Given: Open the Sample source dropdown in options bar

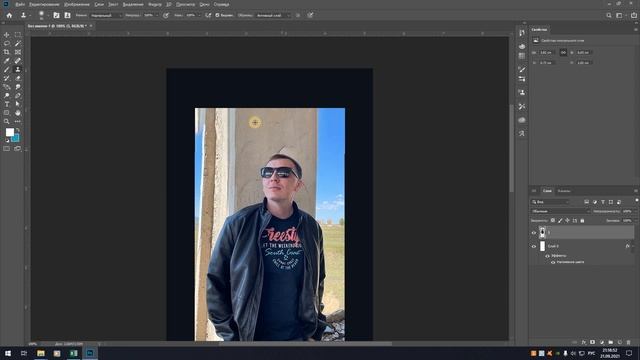Looking at the screenshot, I should pos(273,15).
